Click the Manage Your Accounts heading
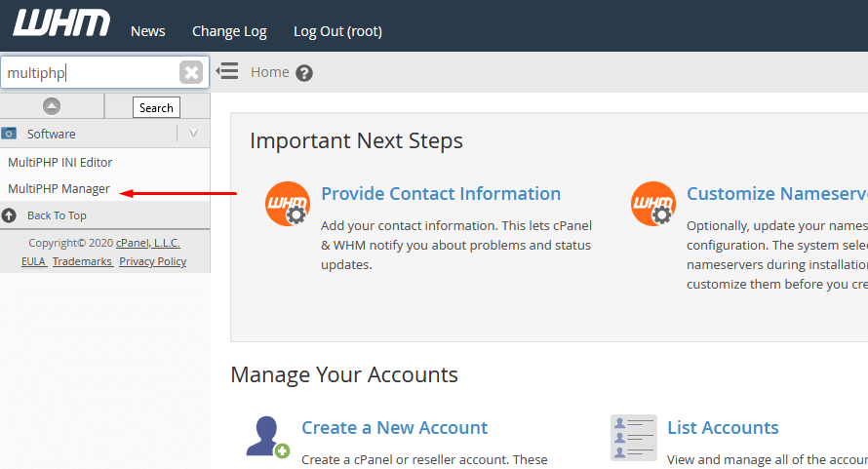 tap(343, 374)
